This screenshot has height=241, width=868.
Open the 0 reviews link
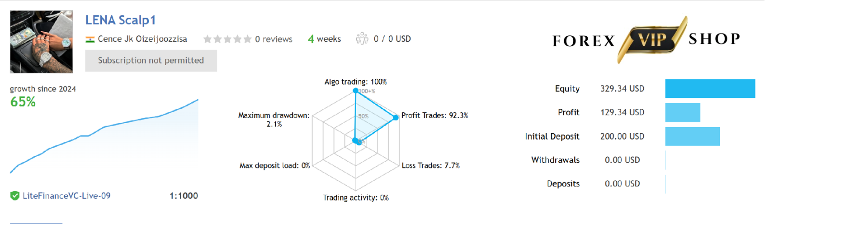pyautogui.click(x=274, y=39)
